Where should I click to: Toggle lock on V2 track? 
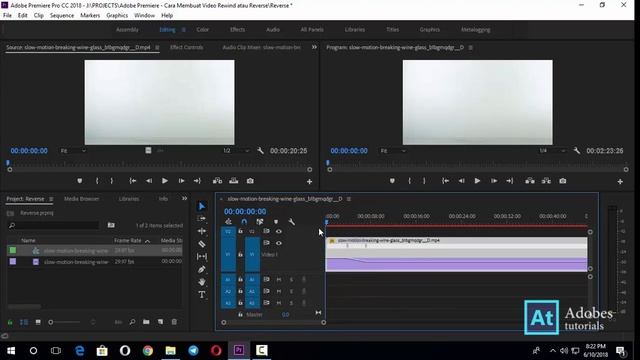pos(240,231)
